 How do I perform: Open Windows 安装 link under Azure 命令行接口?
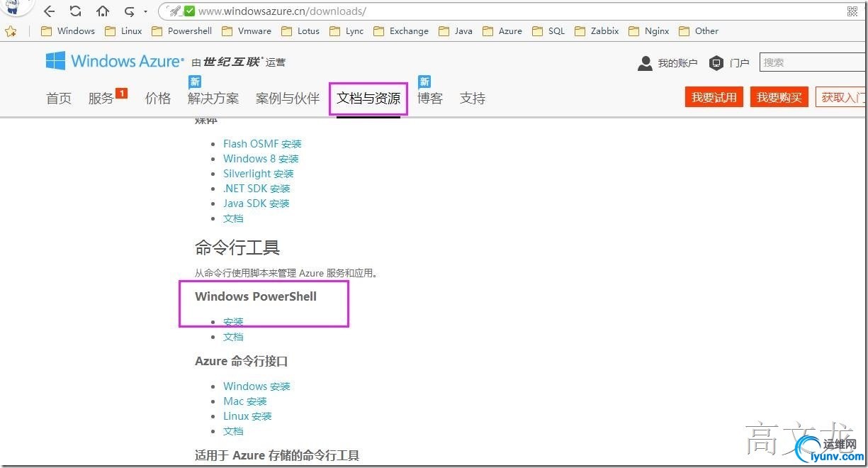pyautogui.click(x=257, y=386)
